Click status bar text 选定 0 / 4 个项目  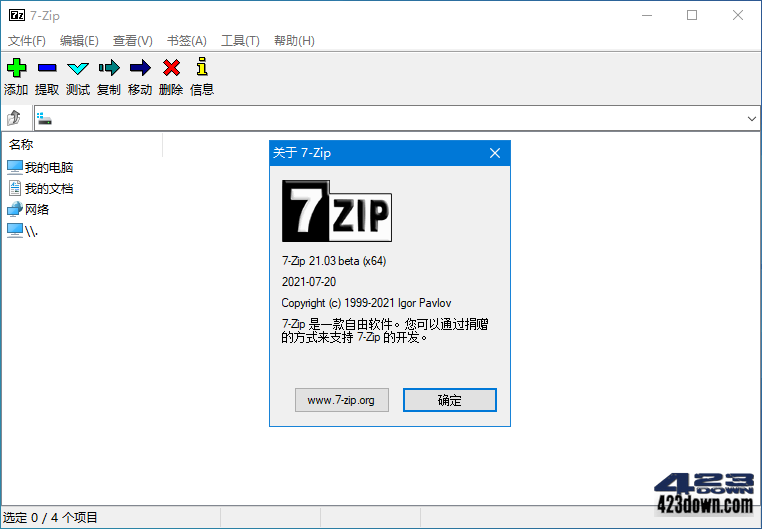click(x=51, y=518)
